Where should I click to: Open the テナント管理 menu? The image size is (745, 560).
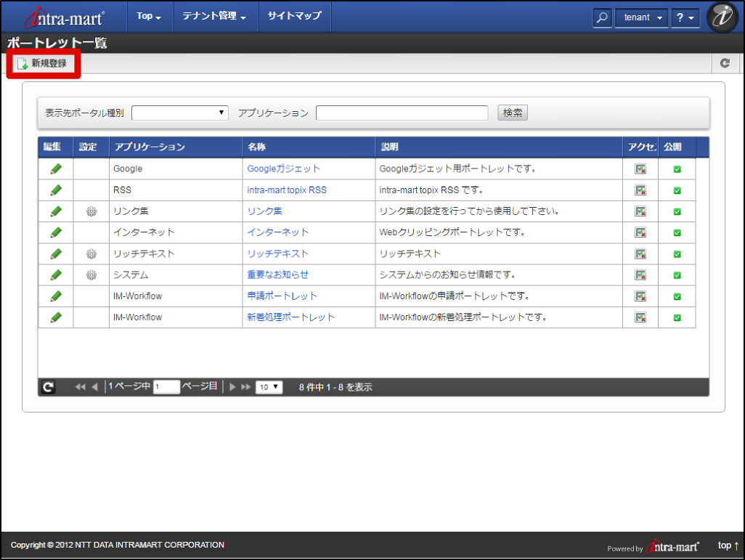215,17
